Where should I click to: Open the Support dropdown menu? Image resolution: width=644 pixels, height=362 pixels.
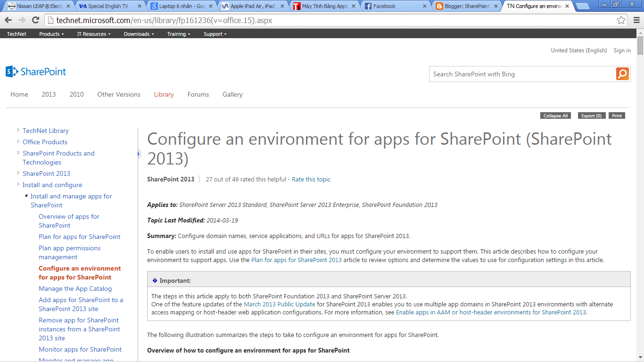click(x=215, y=34)
